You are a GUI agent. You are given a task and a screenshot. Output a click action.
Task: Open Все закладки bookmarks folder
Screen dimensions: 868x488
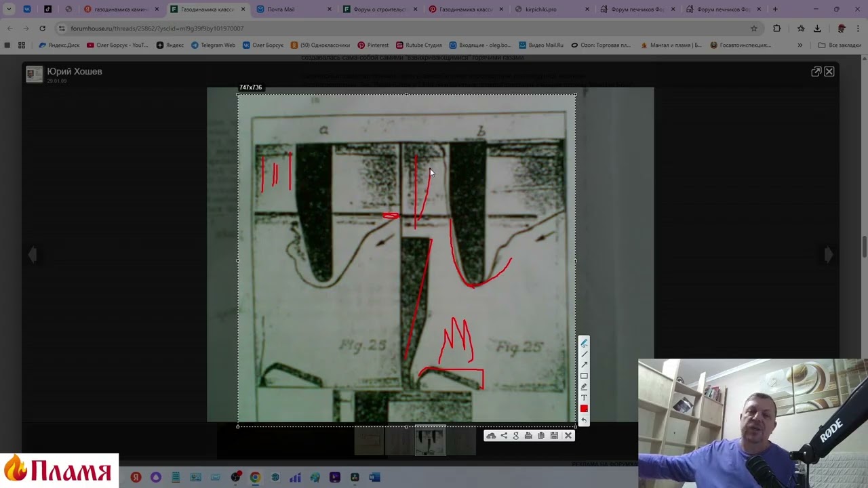840,45
